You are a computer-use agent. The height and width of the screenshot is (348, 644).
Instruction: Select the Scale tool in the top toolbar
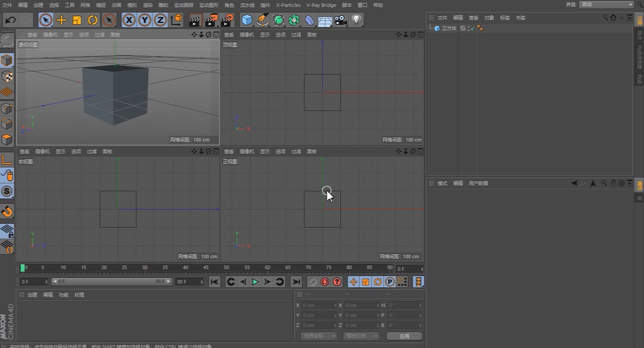[77, 20]
